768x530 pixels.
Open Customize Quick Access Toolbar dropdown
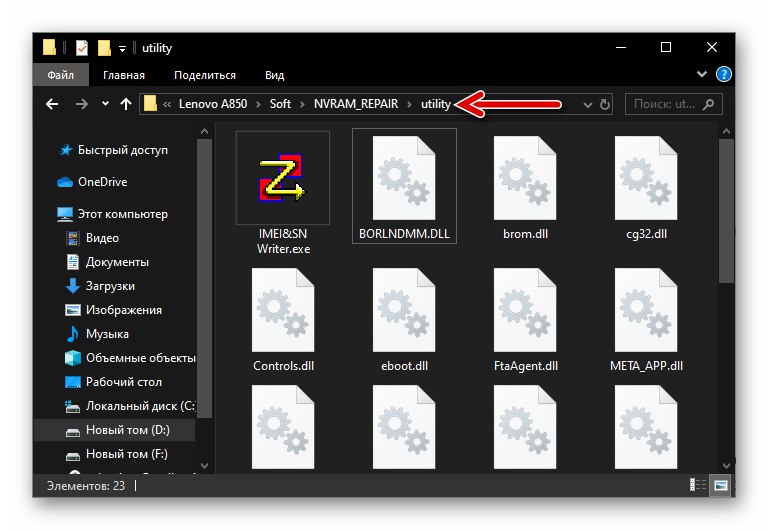tap(122, 48)
